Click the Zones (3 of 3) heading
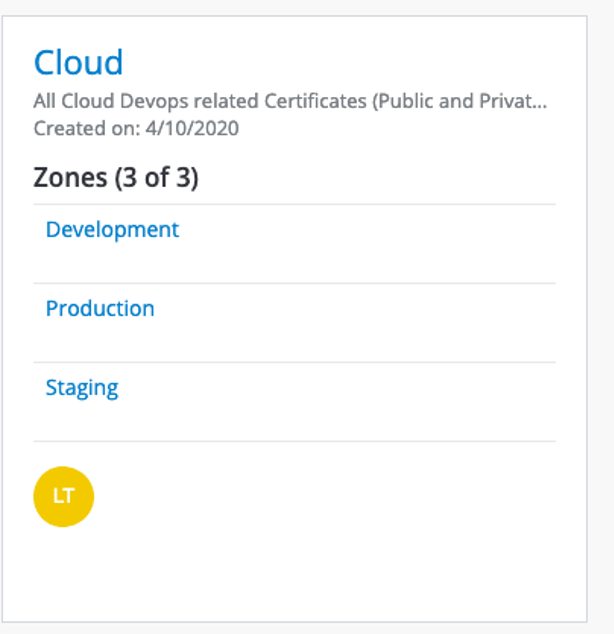 [x=116, y=178]
